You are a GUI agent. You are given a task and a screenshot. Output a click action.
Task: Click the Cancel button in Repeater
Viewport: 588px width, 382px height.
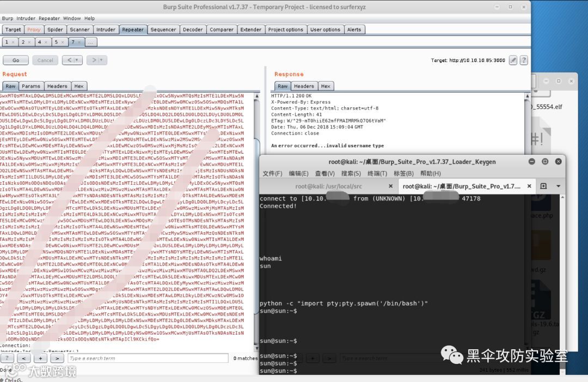pos(45,60)
